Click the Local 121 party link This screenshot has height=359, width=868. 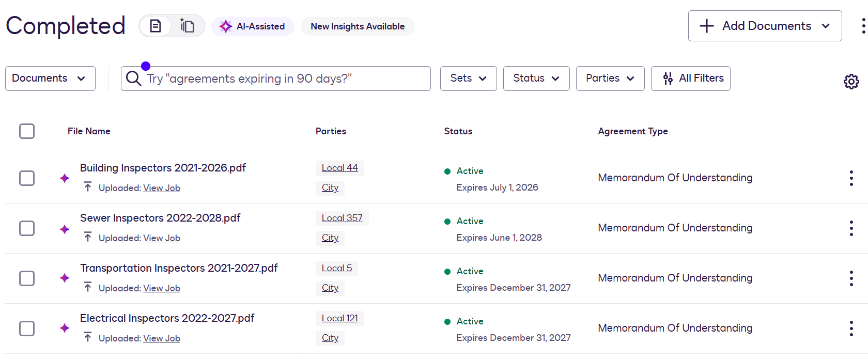(339, 318)
